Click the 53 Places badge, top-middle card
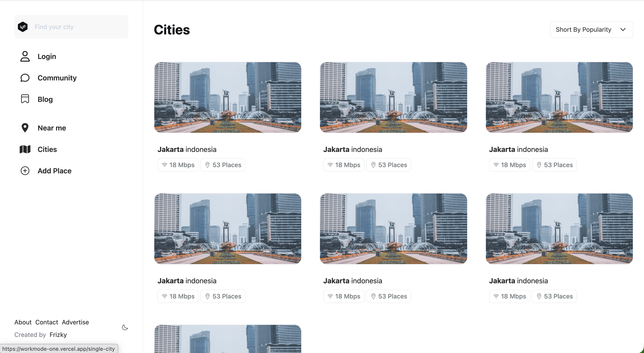 tap(388, 165)
